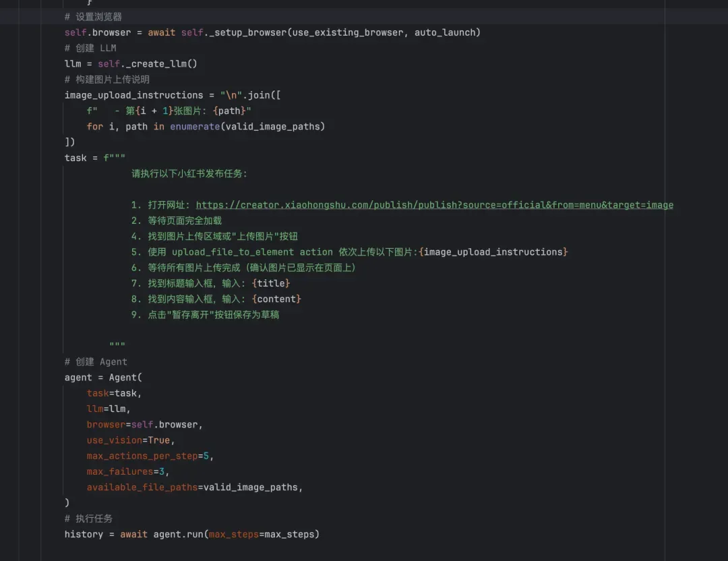This screenshot has height=561, width=728.
Task: Click the _setup_browser method call
Action: [x=243, y=32]
